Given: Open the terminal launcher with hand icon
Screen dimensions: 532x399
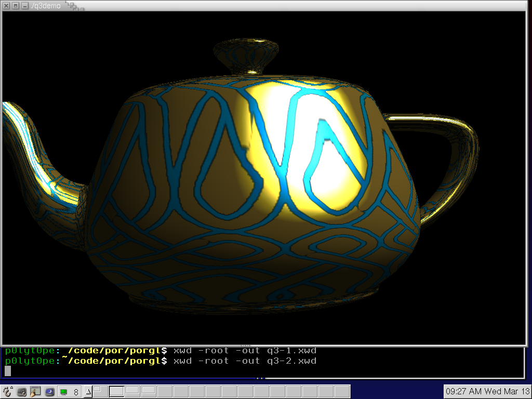Looking at the screenshot, I should coord(35,392).
